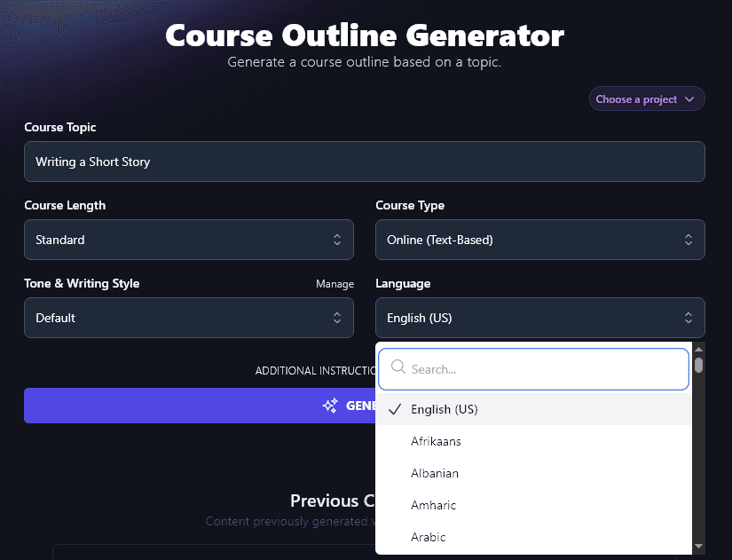Open the Course Length dropdown
The image size is (732, 560).
coord(188,240)
